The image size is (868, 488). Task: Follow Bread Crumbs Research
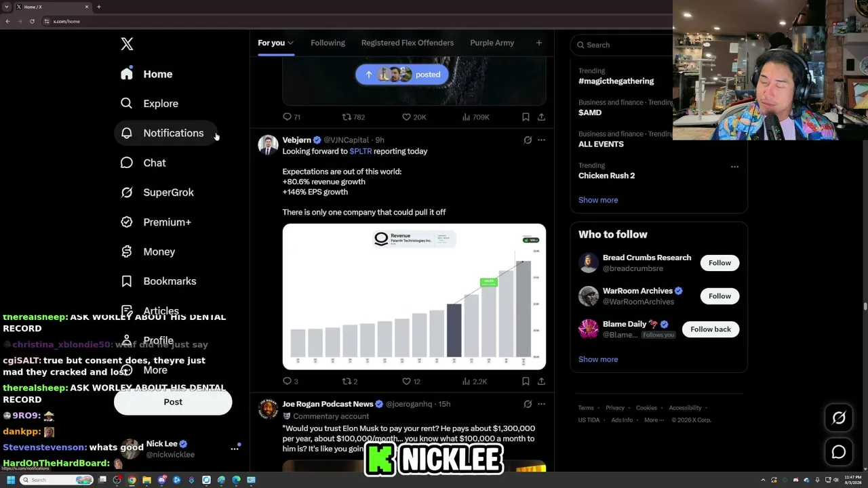coord(719,263)
